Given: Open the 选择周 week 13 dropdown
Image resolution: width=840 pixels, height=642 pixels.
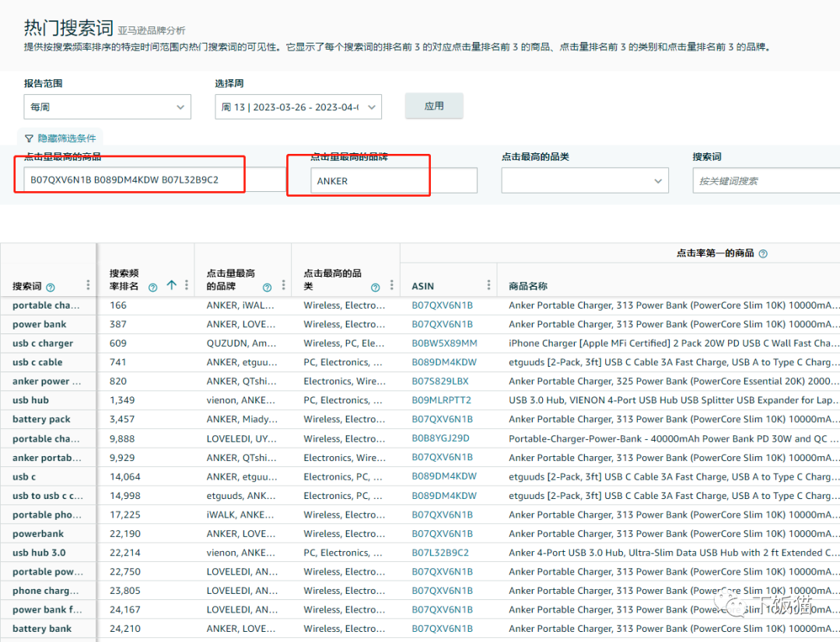Looking at the screenshot, I should click(x=299, y=107).
